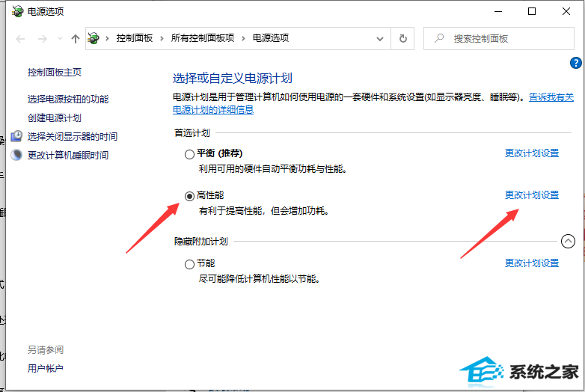Open 创建电源计划 in the sidebar

54,117
